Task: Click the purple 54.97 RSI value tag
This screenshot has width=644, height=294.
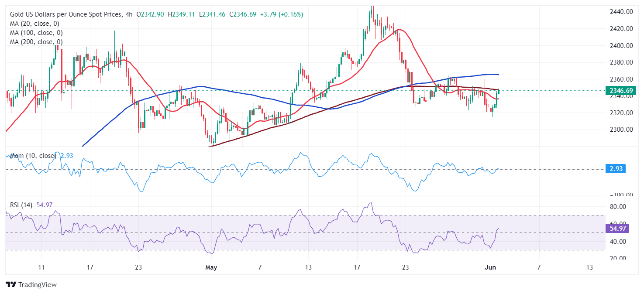Action: (617, 229)
